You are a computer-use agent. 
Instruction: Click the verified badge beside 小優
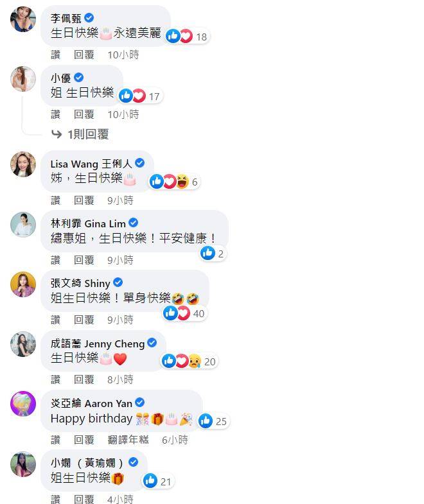78,78
